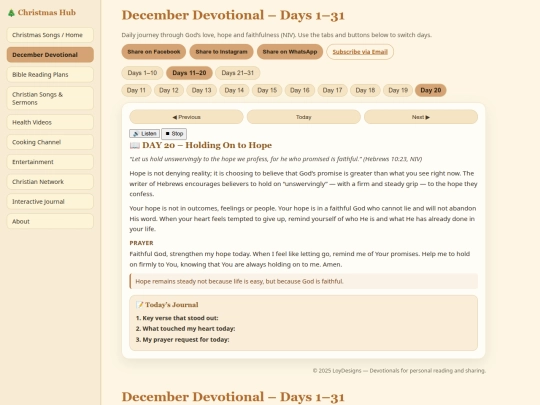Click the LoyDesigns copyright footer text
The height and width of the screenshot is (405, 540).
point(399,371)
